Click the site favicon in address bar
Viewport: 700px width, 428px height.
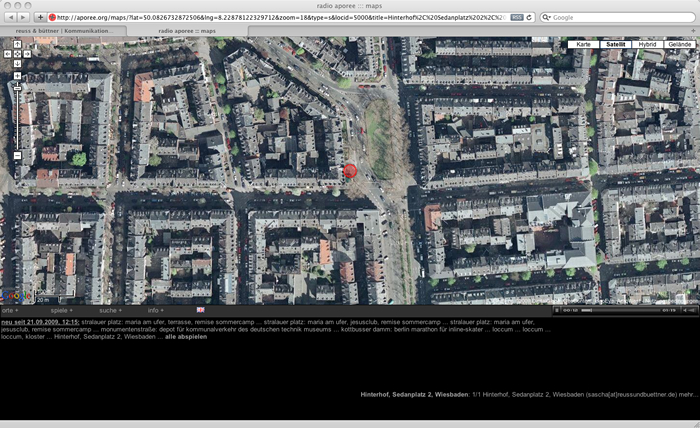click(52, 17)
